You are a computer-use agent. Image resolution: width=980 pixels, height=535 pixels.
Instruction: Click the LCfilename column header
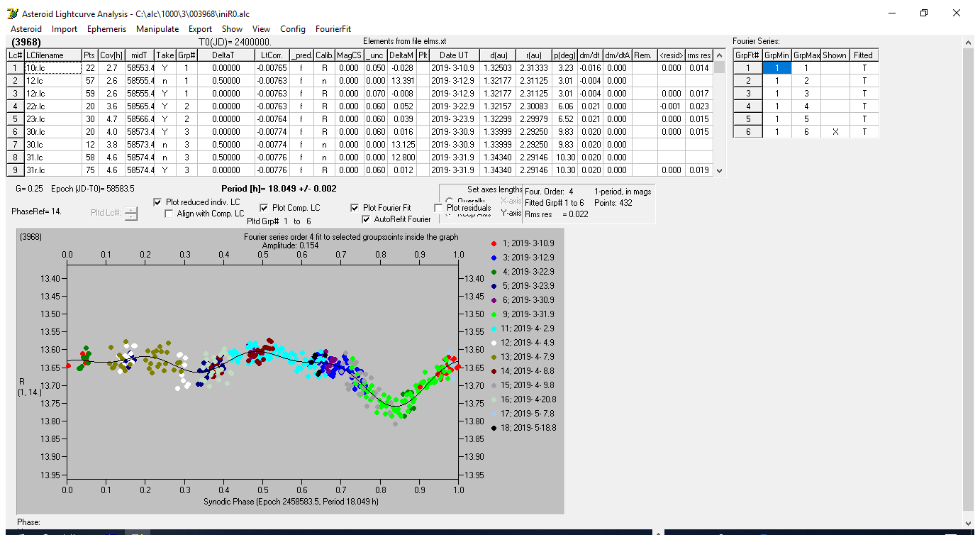pos(52,55)
